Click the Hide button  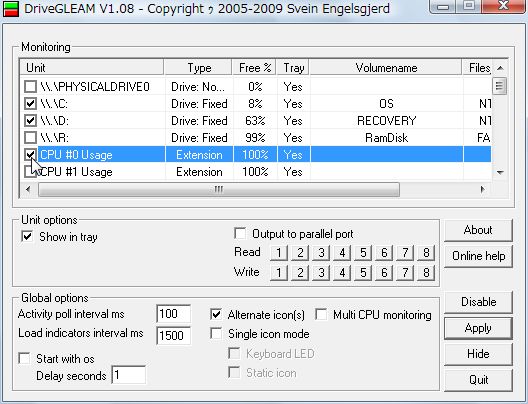pos(478,354)
